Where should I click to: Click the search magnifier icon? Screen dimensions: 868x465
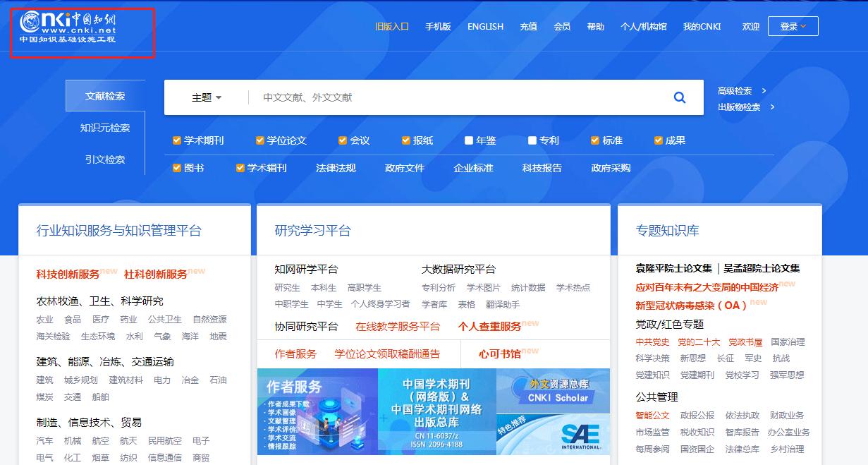[x=679, y=97]
